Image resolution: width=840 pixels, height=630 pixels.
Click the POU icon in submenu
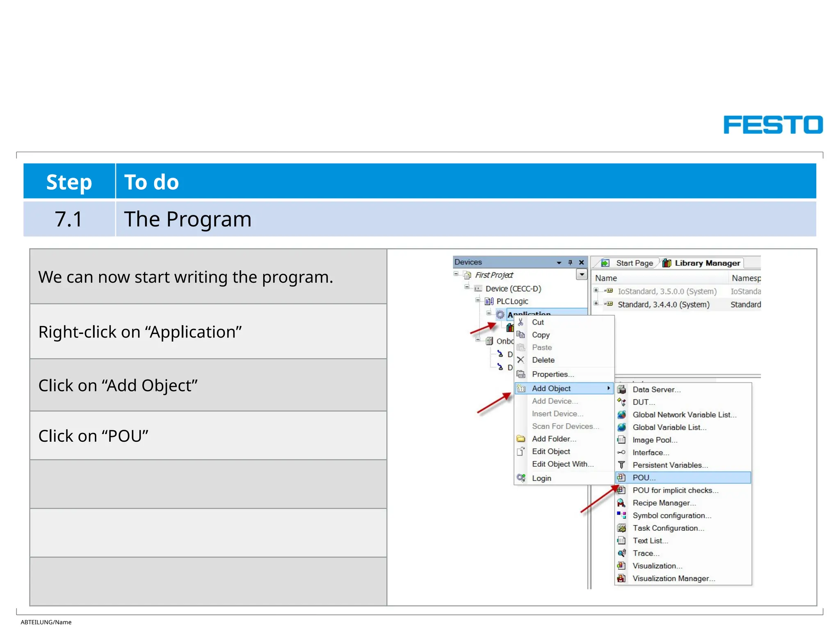pyautogui.click(x=621, y=477)
